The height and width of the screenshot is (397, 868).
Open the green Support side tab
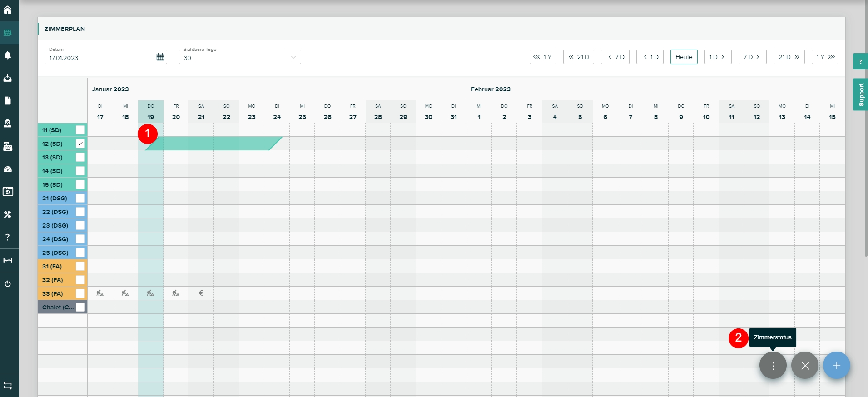[860, 94]
